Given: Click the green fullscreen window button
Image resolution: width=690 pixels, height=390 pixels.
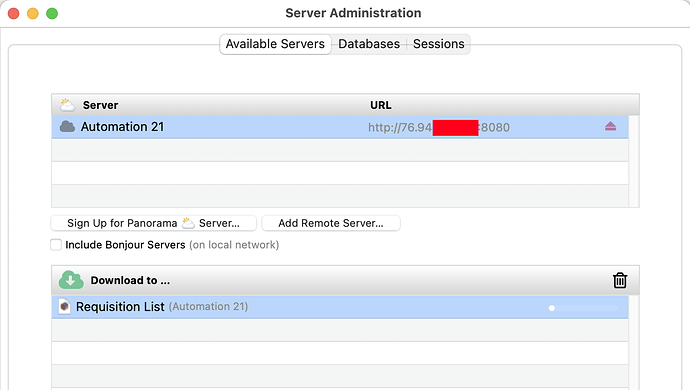Looking at the screenshot, I should click(x=52, y=13).
